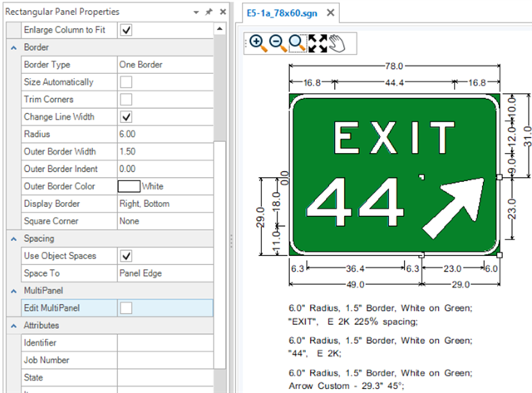The width and height of the screenshot is (532, 393).
Task: Uncheck Enlarge Column to Fit
Action: click(126, 30)
